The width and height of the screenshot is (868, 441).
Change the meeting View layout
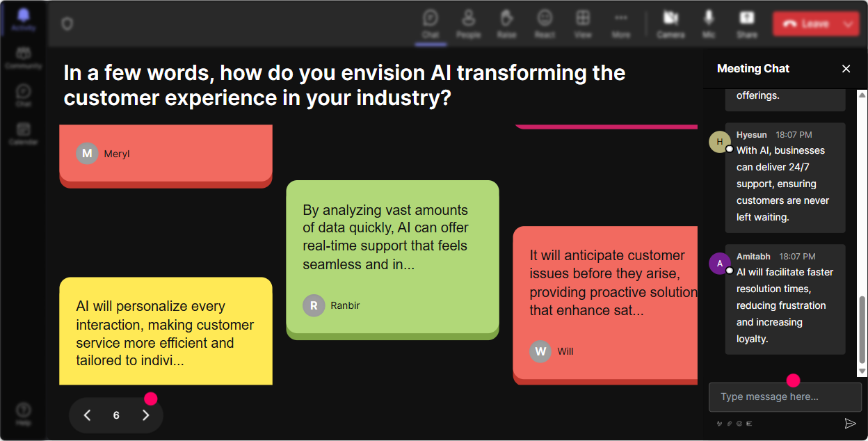[x=583, y=24]
